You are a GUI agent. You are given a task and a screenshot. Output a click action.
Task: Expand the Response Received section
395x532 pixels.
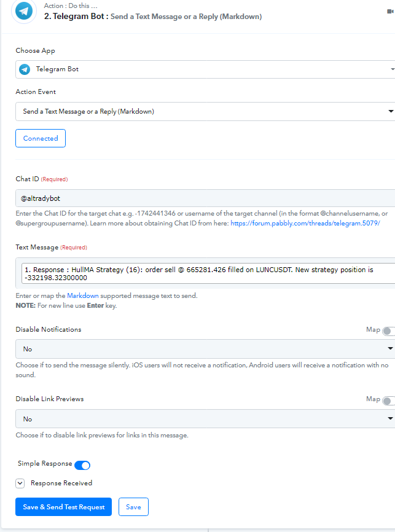tap(20, 483)
